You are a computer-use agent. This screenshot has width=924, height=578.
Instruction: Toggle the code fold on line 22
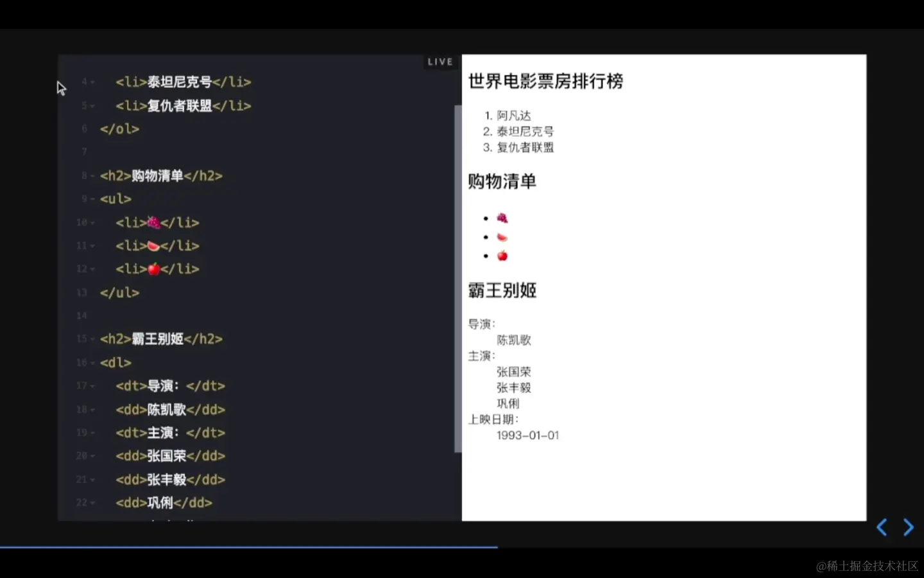[94, 503]
